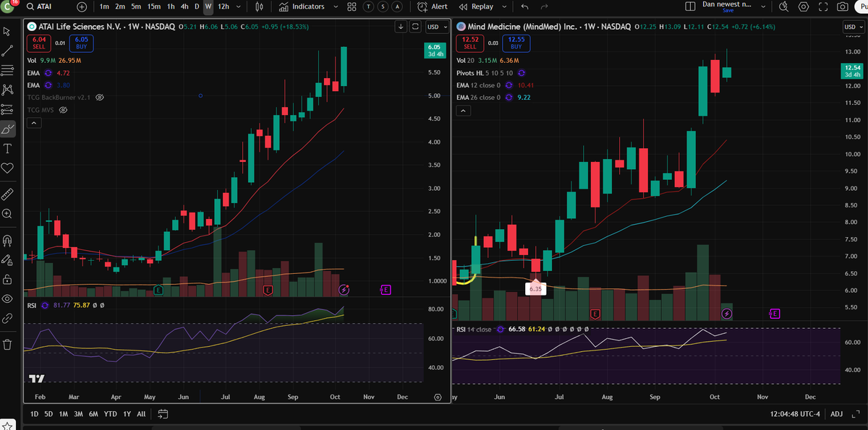Expand the time interval dropdown chevron
This screenshot has height=430, width=868.
click(240, 7)
